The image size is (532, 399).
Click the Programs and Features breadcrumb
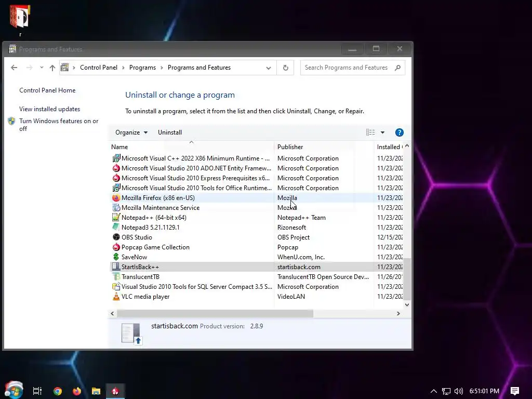click(199, 68)
